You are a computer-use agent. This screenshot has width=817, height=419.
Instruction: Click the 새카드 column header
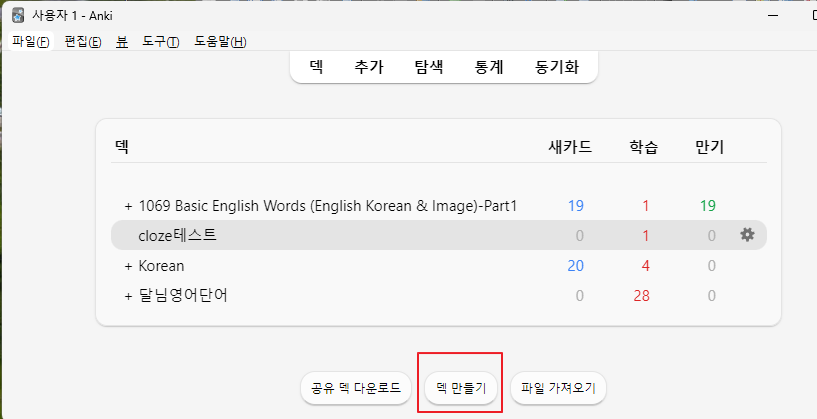tap(570, 146)
